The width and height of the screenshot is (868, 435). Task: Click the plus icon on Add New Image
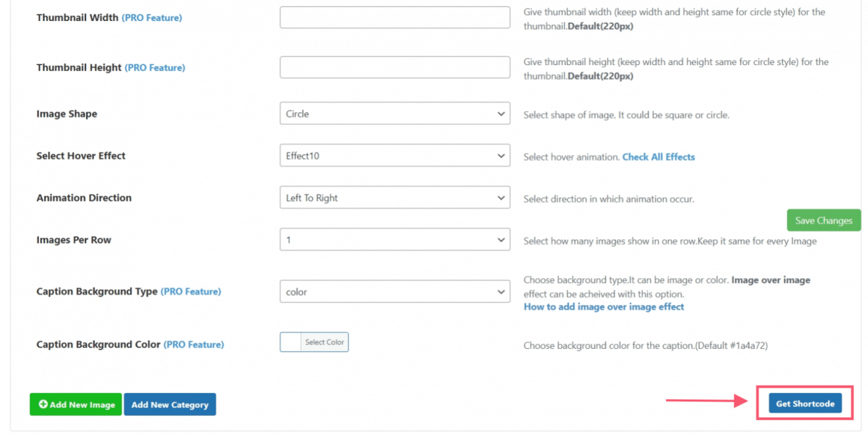(x=43, y=404)
